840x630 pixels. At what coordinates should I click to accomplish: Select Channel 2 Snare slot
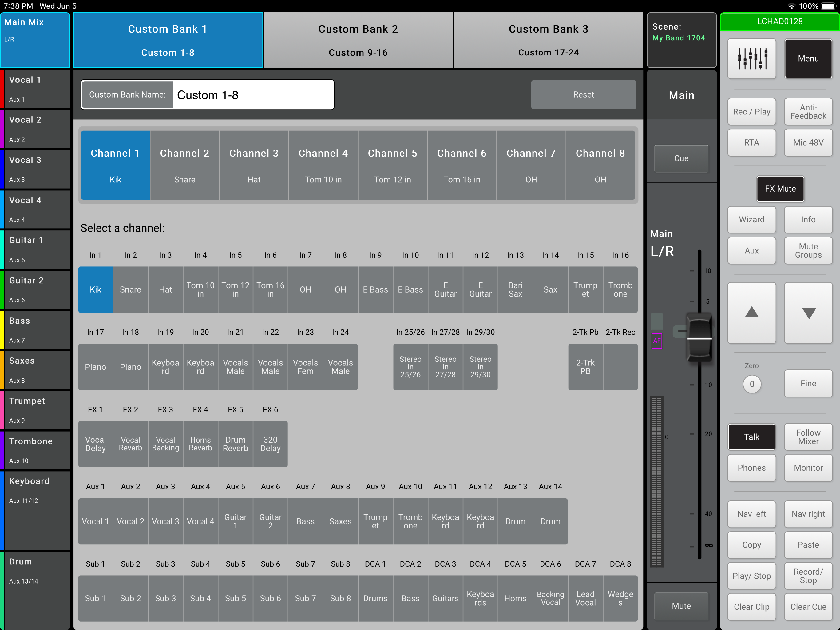click(184, 165)
